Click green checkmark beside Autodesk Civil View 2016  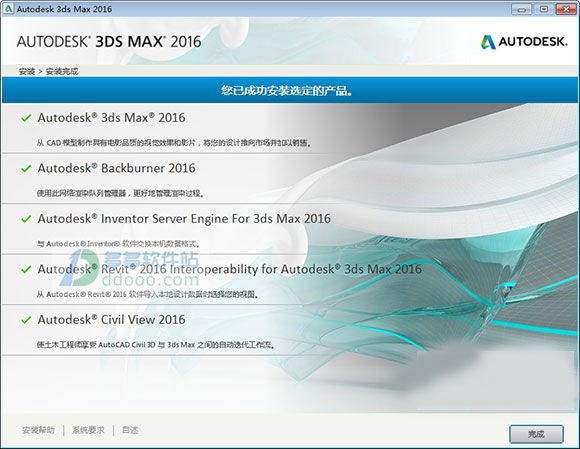coord(26,320)
